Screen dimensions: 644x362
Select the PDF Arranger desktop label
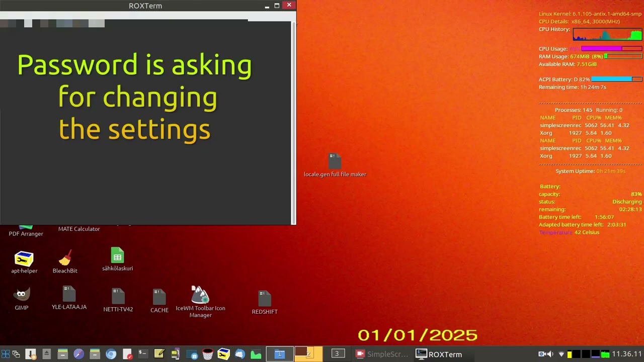pos(26,234)
